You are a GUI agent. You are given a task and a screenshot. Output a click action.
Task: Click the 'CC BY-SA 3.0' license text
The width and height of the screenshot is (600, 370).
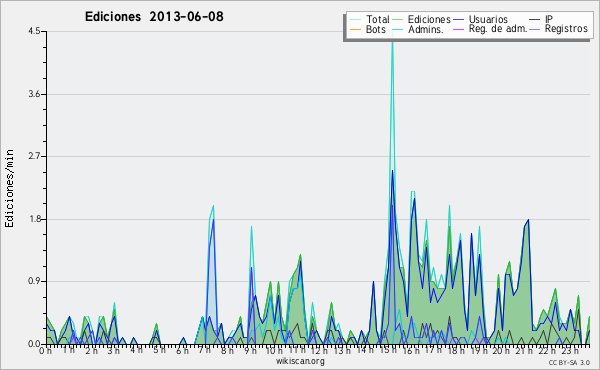point(569,362)
